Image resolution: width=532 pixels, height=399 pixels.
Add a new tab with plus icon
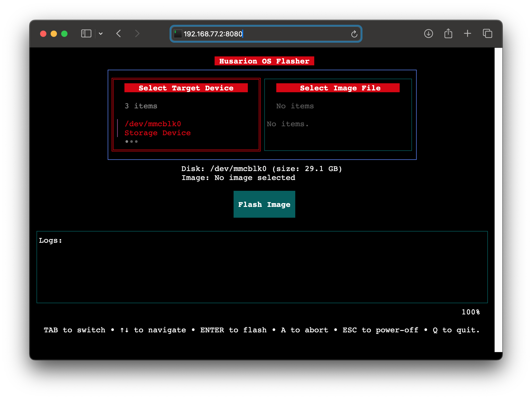point(467,33)
